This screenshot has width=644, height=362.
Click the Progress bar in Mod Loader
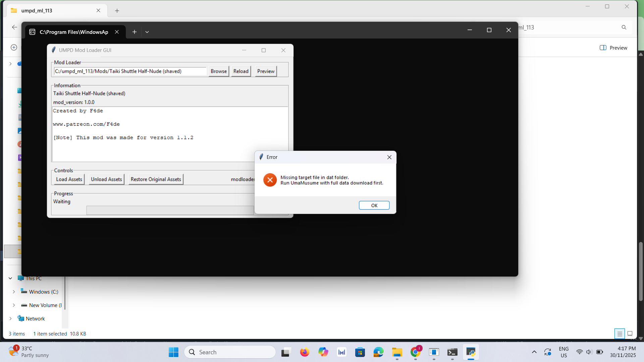pos(170,210)
